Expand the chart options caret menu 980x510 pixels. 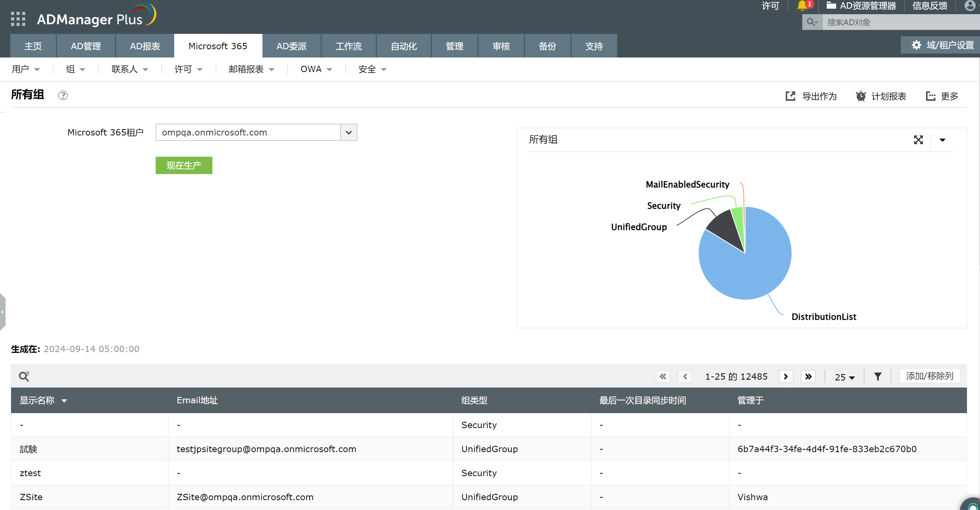943,140
